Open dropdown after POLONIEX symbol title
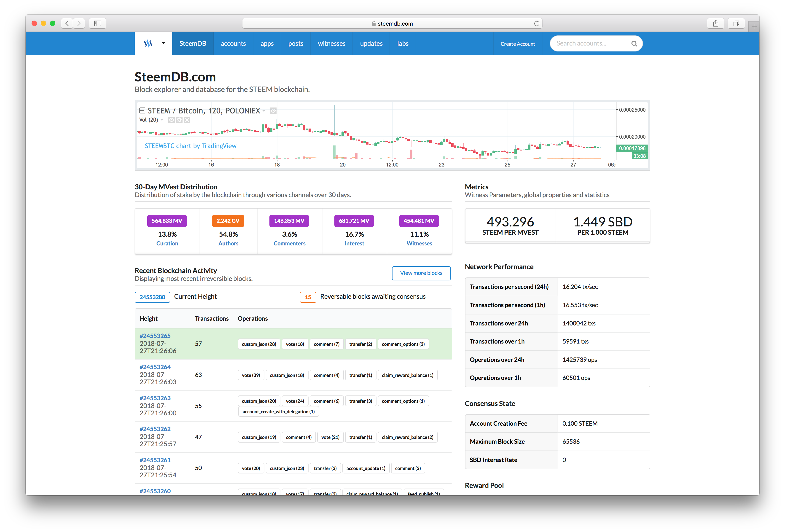 click(264, 111)
